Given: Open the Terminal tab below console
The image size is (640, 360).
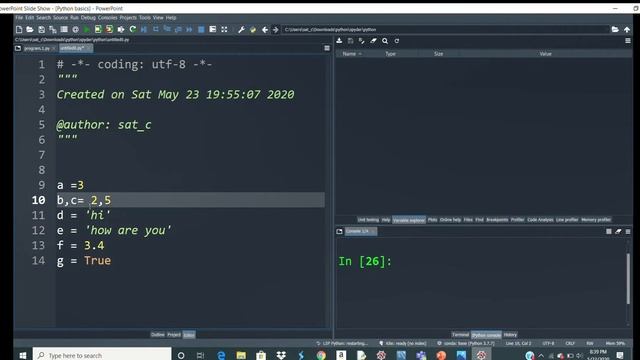Looking at the screenshot, I should click(460, 335).
